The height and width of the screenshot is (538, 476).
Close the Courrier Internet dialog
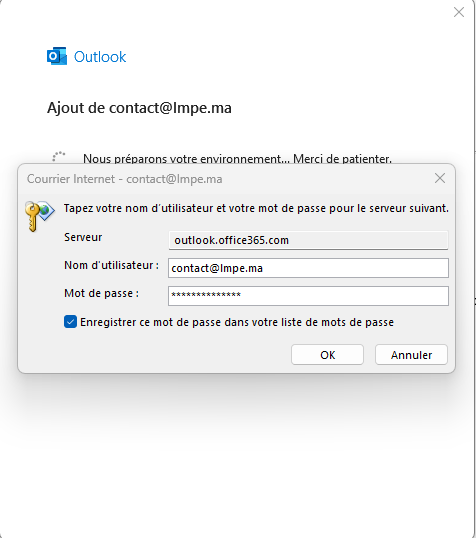[440, 178]
